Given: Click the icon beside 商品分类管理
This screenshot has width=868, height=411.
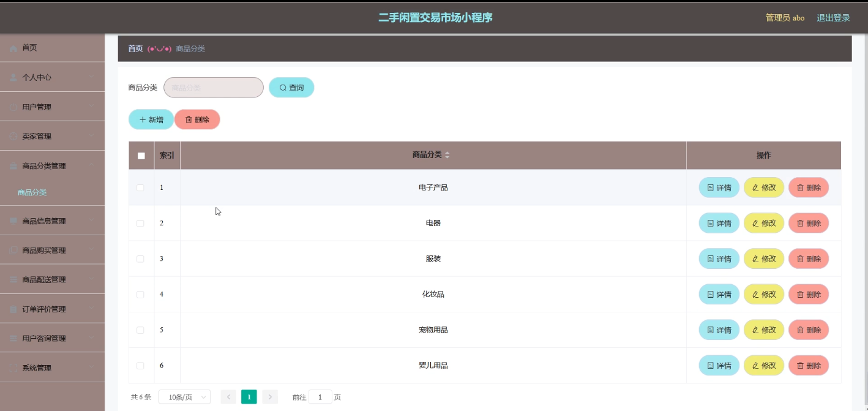Looking at the screenshot, I should tap(13, 165).
